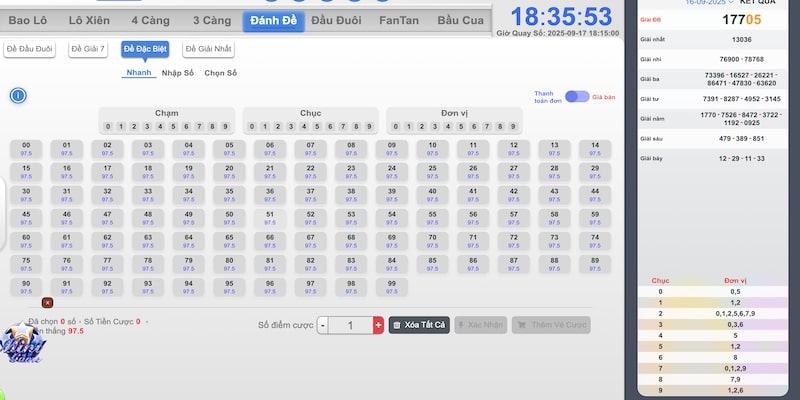
Task: Select the Đề Đầu Đuôi option
Action: pyautogui.click(x=30, y=49)
